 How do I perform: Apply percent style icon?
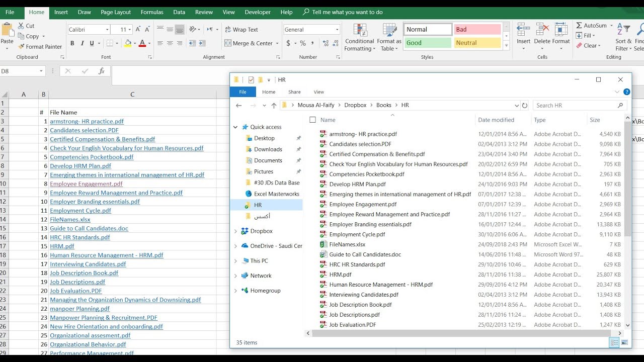pos(303,43)
